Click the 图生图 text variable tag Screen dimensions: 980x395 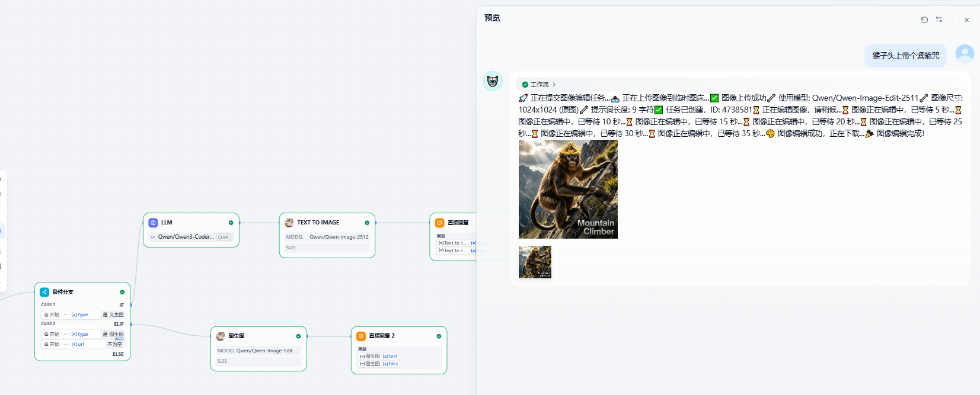click(x=379, y=357)
